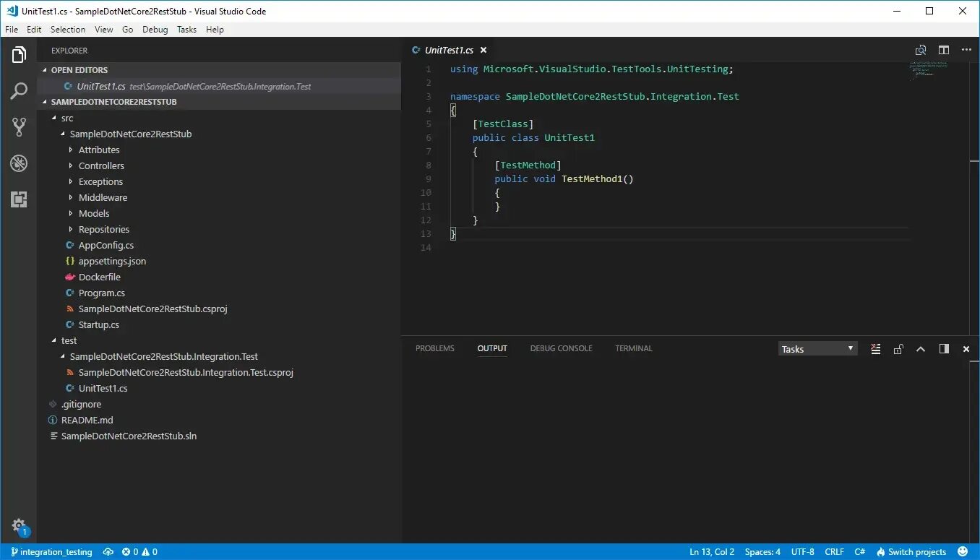Open the Edit menu
980x560 pixels.
pyautogui.click(x=34, y=30)
